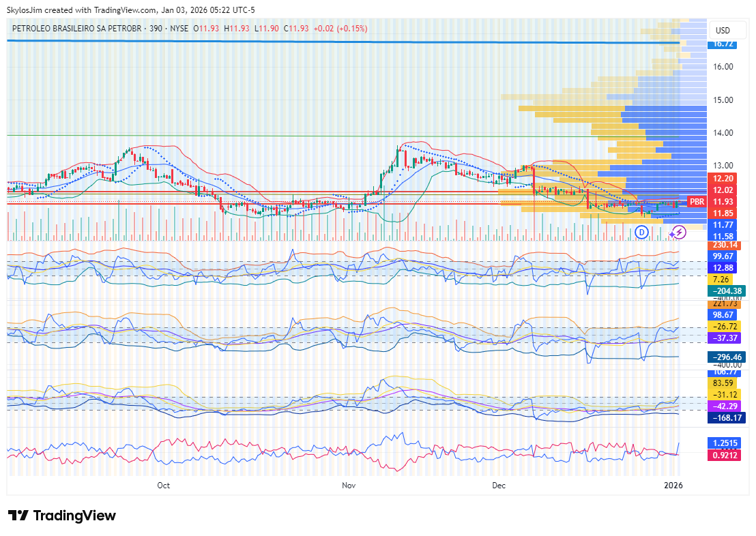
Task: Click the blue 99.67 indicator value
Action: point(723,256)
